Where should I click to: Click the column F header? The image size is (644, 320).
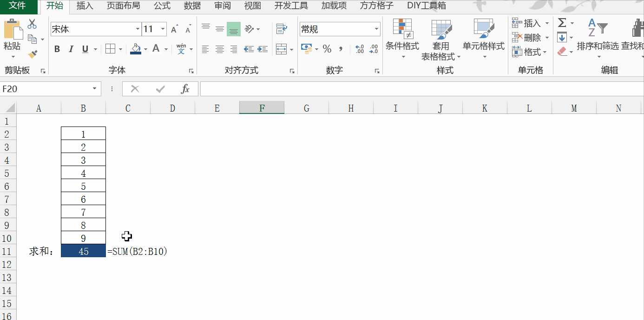262,108
